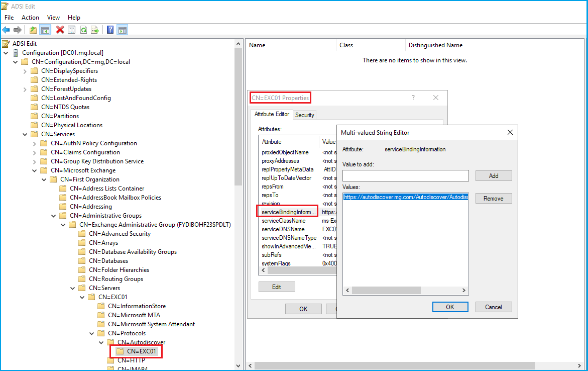This screenshot has width=588, height=371.
Task: Select the CN=Databases tree folder
Action: pos(108,261)
